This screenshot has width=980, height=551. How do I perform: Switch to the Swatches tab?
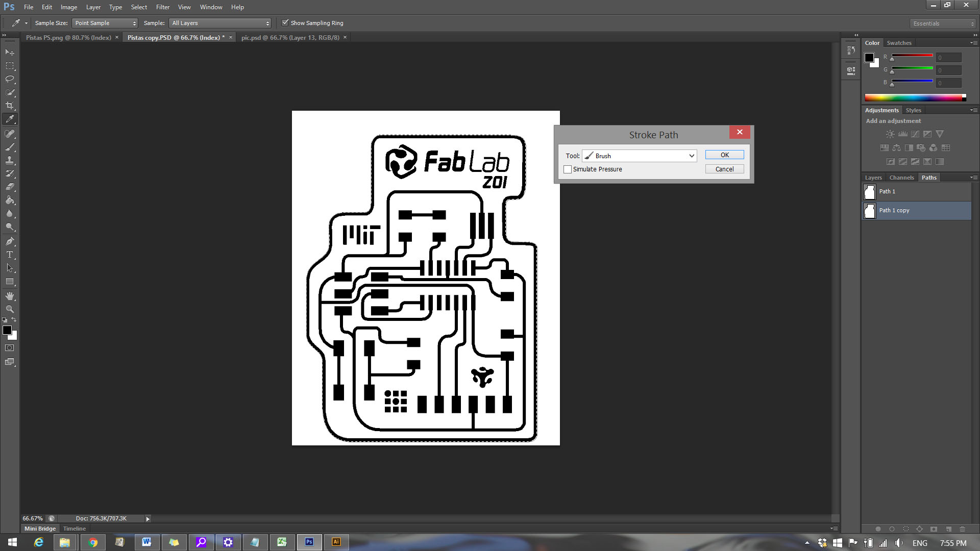coord(899,43)
